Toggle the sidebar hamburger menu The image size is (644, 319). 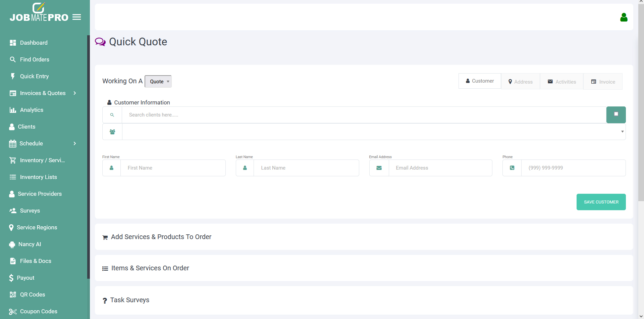click(77, 17)
